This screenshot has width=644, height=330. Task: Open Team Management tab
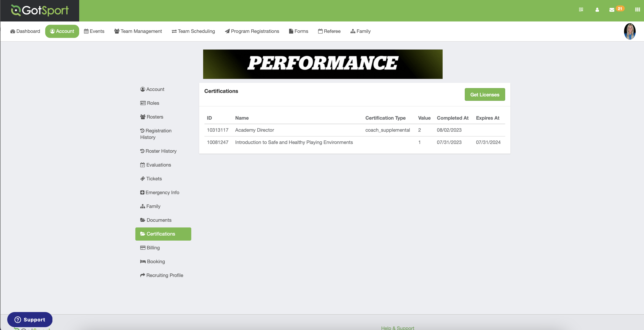tap(138, 31)
